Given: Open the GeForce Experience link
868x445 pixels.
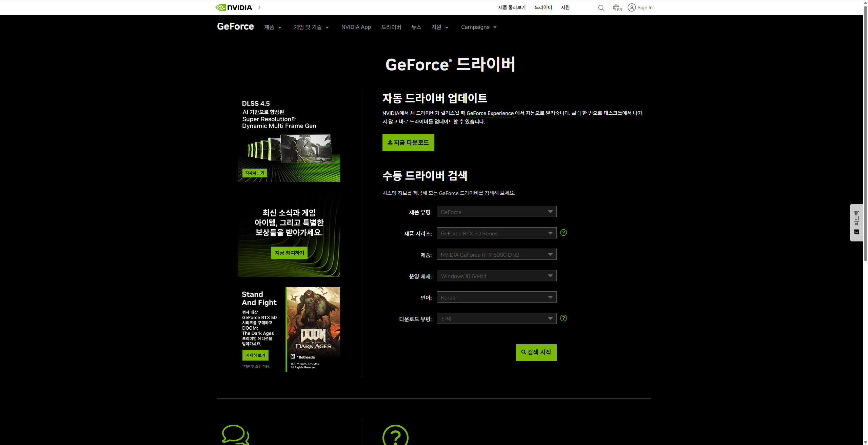Looking at the screenshot, I should tap(490, 113).
